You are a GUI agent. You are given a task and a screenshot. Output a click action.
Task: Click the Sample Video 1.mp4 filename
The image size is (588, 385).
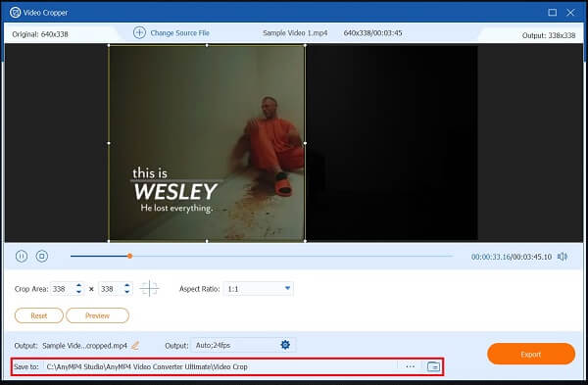[x=295, y=33]
